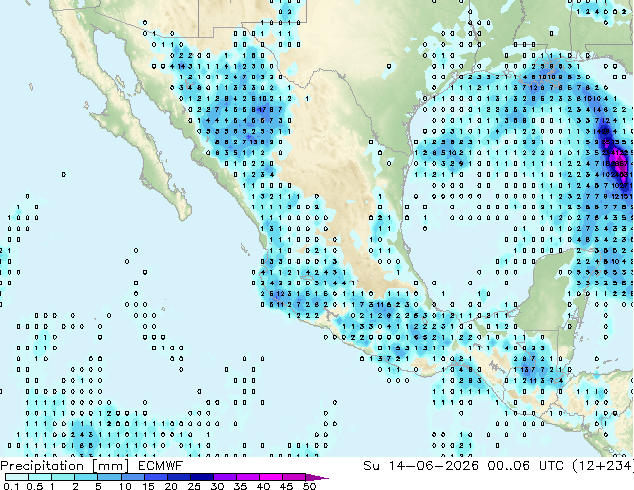Select legend swatch between 20 and 25
Image resolution: width=634 pixels, height=490 pixels.
tap(178, 477)
